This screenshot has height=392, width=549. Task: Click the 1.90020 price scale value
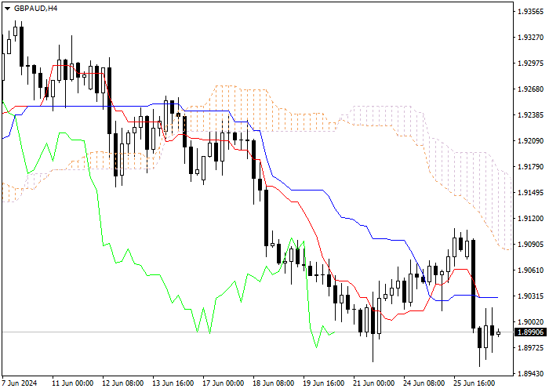tap(531, 322)
